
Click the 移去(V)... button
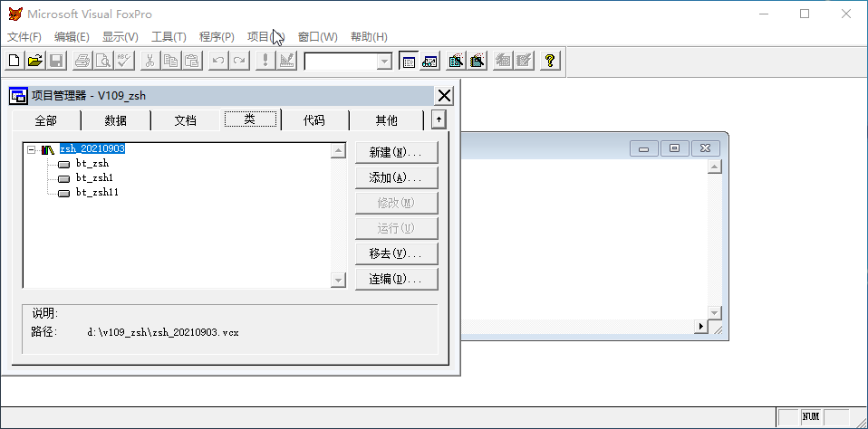(x=396, y=253)
